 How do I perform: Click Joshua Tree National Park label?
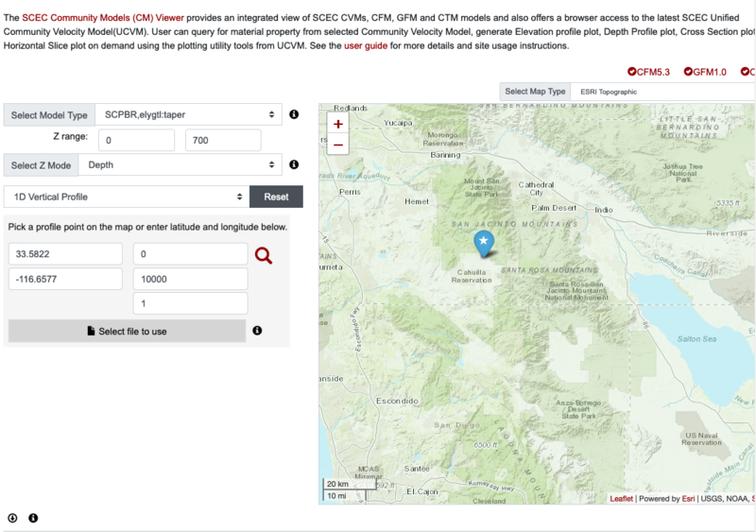682,173
